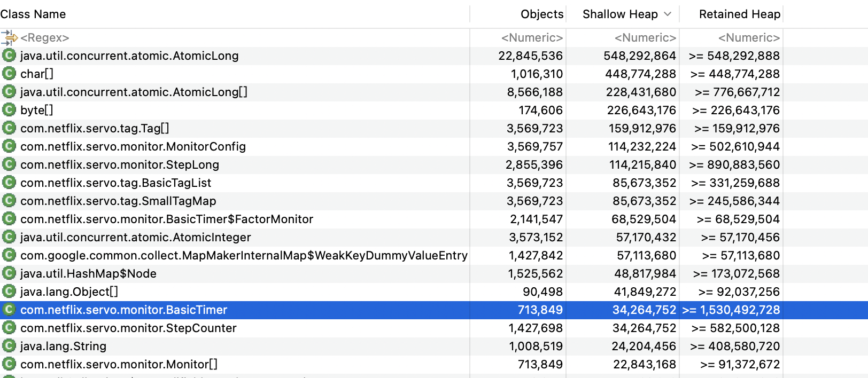Select the com.netflix.servo.monitor.MonitorConfig class name
868x378 pixels.
pos(133,146)
